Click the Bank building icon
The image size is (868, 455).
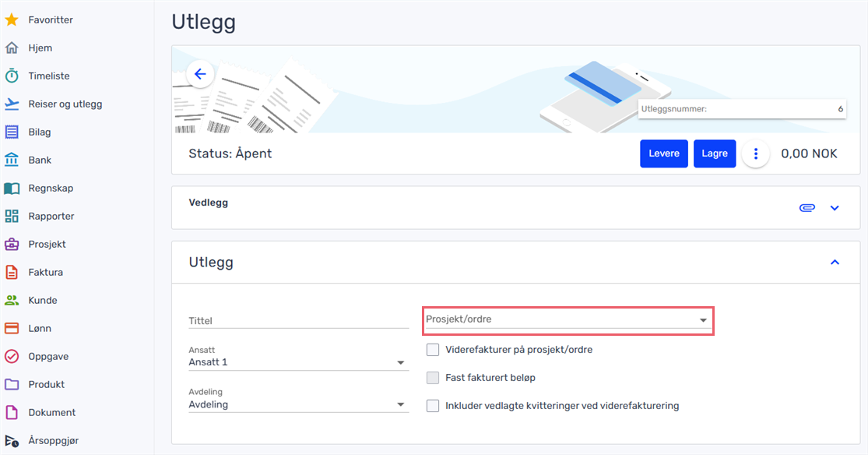pos(12,160)
